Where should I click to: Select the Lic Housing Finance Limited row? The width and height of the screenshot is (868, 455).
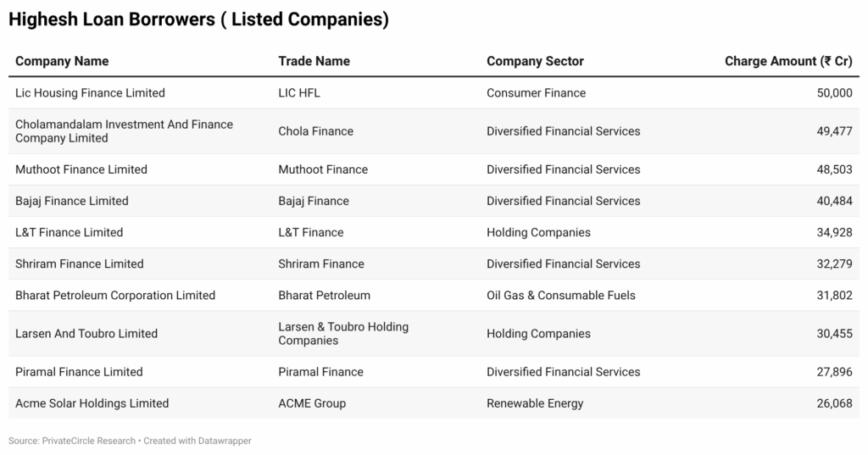(90, 92)
